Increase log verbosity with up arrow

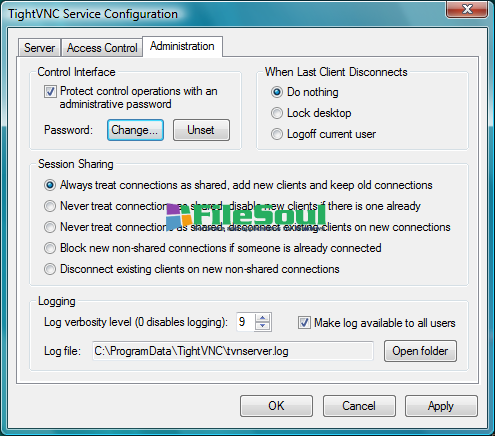[x=263, y=318]
